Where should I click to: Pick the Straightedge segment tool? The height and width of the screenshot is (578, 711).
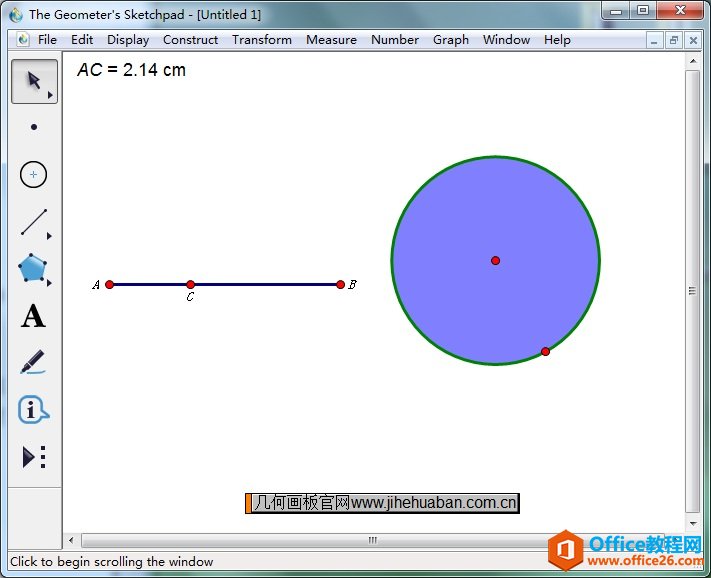coord(33,222)
